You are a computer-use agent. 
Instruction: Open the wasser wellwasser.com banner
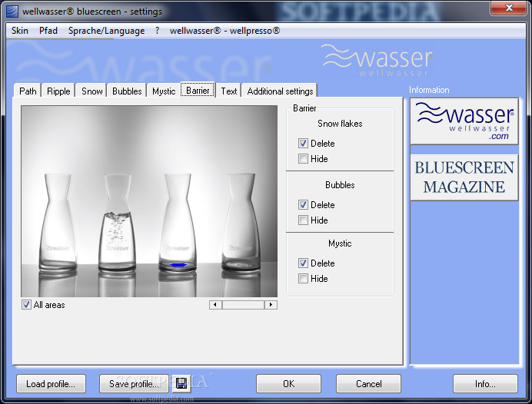(x=464, y=121)
